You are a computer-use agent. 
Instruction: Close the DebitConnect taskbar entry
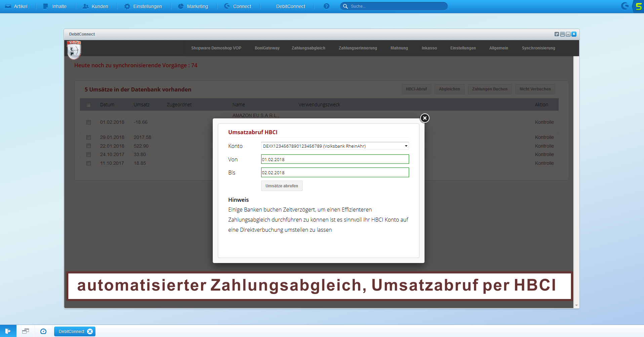(x=90, y=332)
